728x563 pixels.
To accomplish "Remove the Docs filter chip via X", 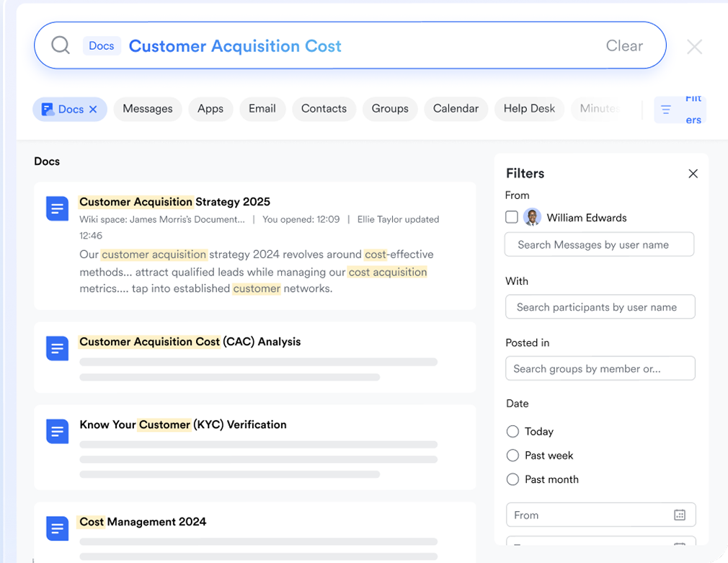I will [x=93, y=110].
